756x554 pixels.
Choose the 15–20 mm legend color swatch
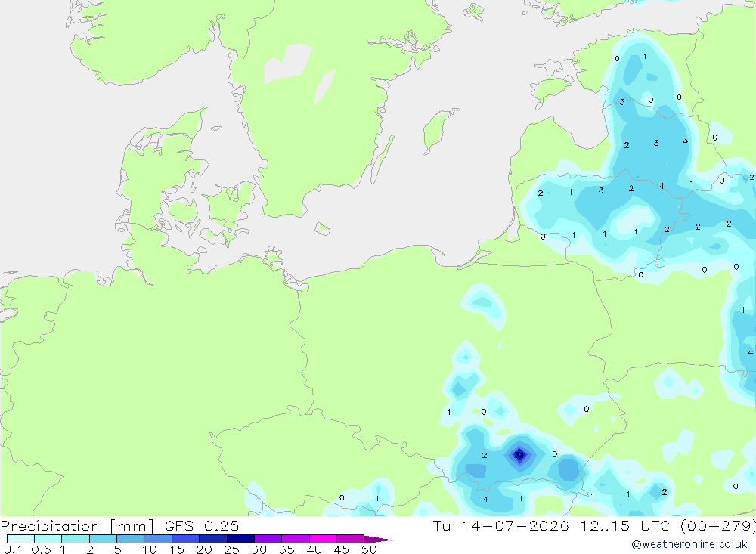point(186,539)
